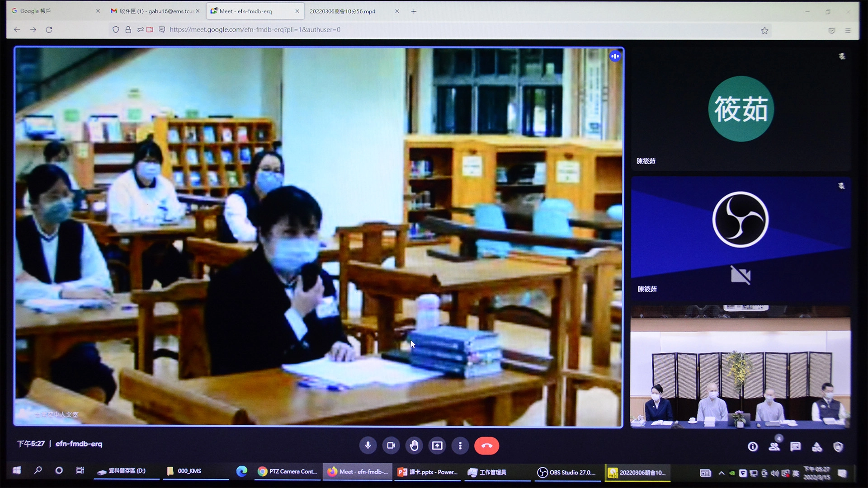
Task: Switch to OBS Studio 27.0 window
Action: tap(567, 473)
